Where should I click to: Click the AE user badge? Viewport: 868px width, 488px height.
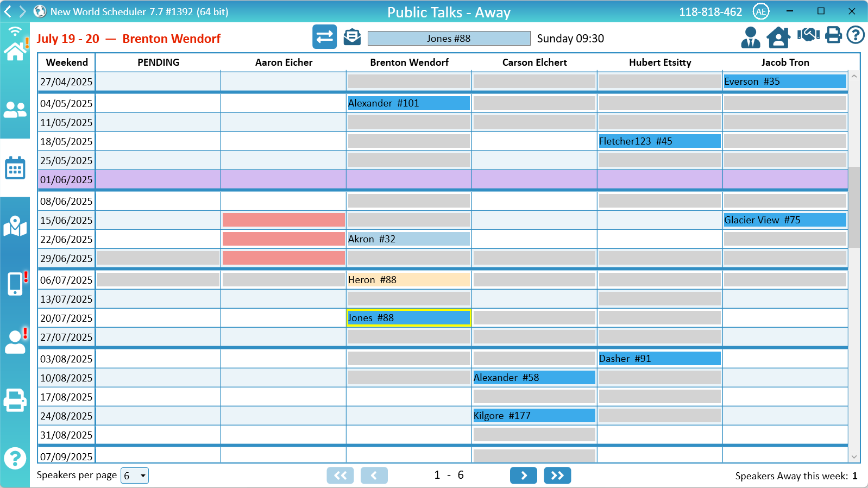pos(761,11)
